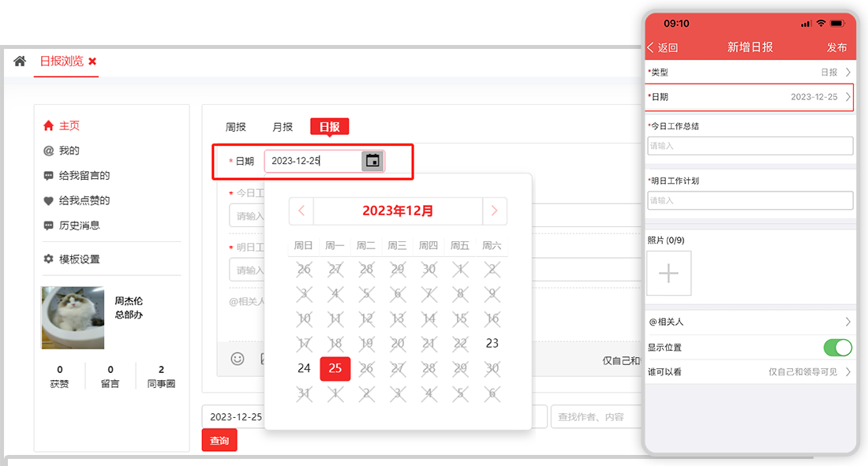Go to previous month in calendar
868x466 pixels.
[301, 211]
